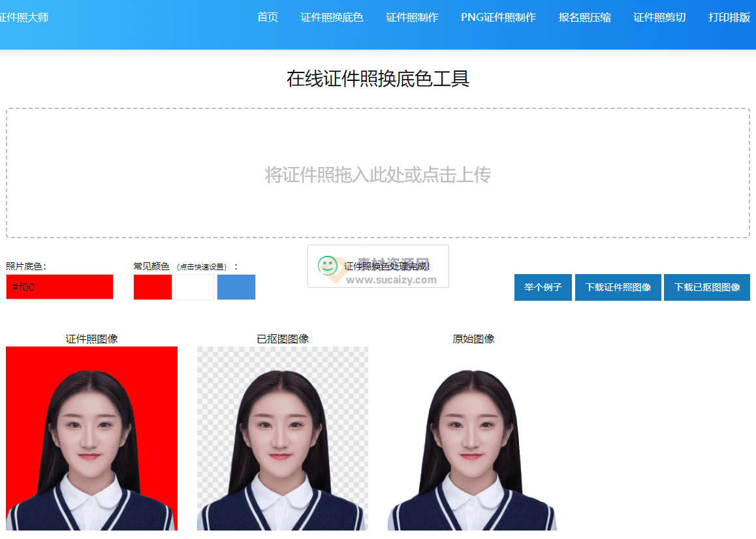This screenshot has width=756, height=539.
Task: Select the red quick-set color swatch
Action: 152,287
